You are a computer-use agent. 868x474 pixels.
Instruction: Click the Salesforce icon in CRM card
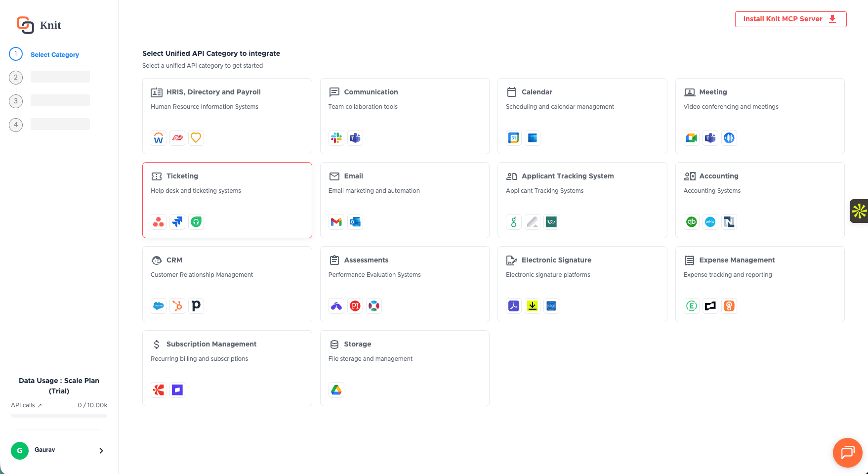coord(159,306)
